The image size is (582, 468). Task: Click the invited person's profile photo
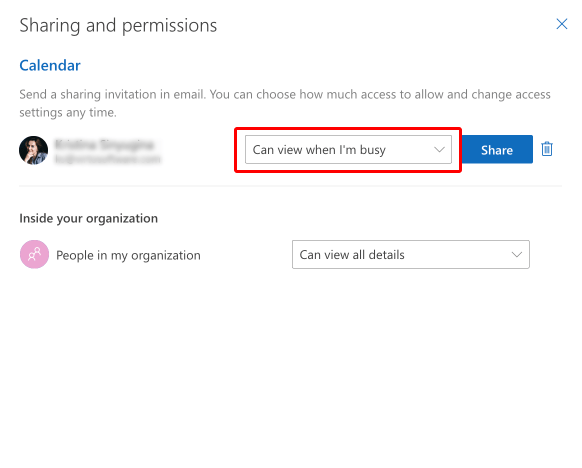[x=33, y=150]
